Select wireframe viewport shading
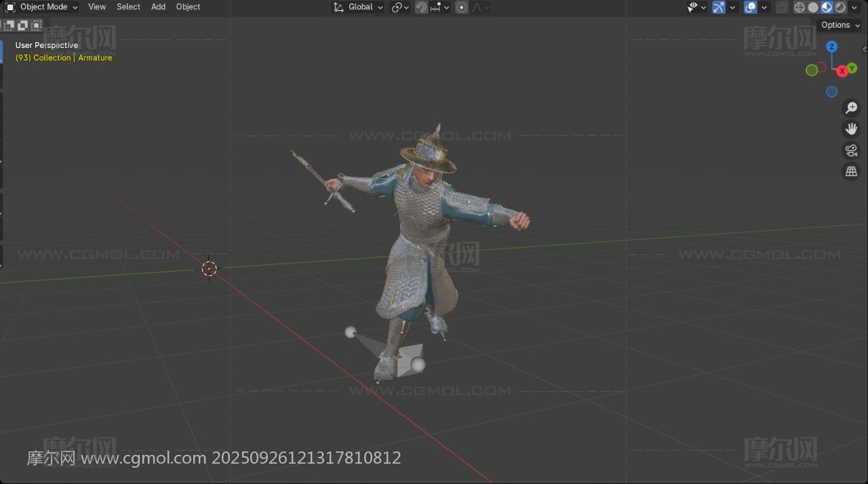 pos(800,7)
